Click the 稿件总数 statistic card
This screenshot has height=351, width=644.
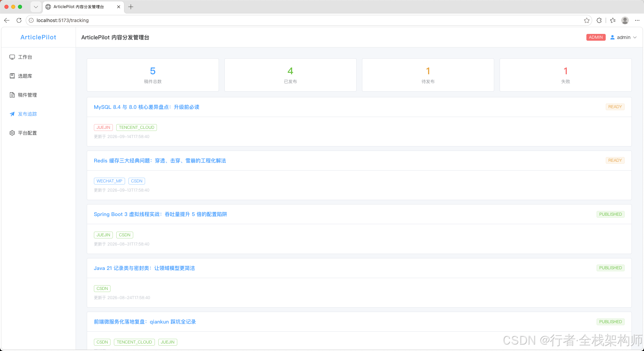tap(153, 75)
